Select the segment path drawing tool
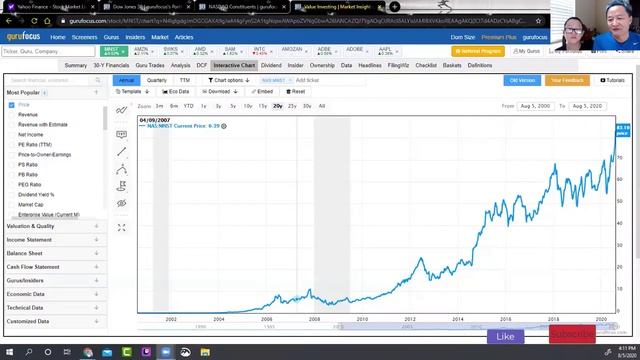640x360 pixels. (121, 169)
